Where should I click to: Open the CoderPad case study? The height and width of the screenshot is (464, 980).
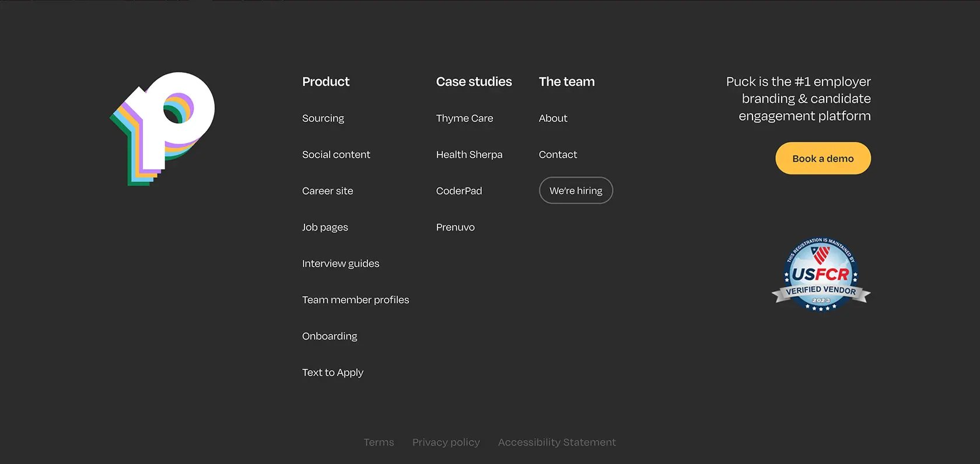pyautogui.click(x=459, y=191)
